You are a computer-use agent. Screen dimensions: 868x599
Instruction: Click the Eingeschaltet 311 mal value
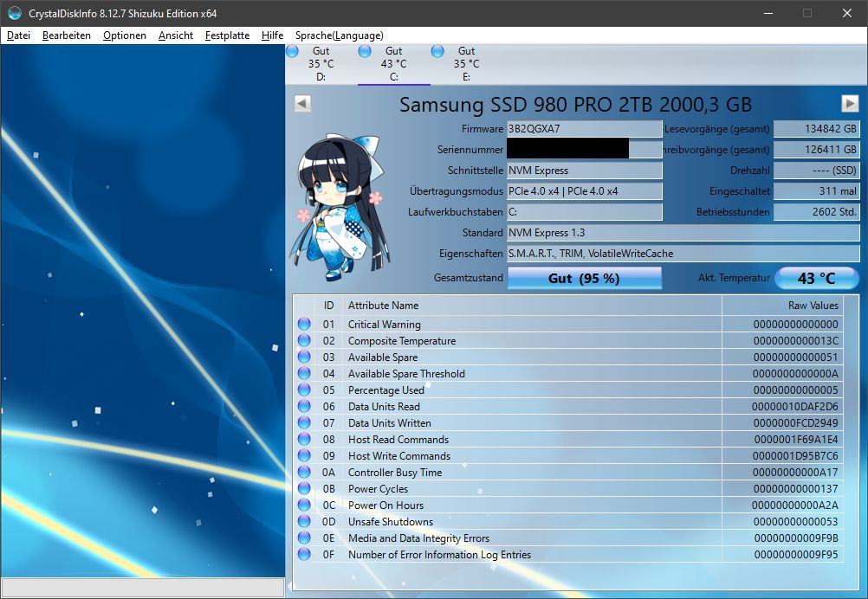[816, 191]
